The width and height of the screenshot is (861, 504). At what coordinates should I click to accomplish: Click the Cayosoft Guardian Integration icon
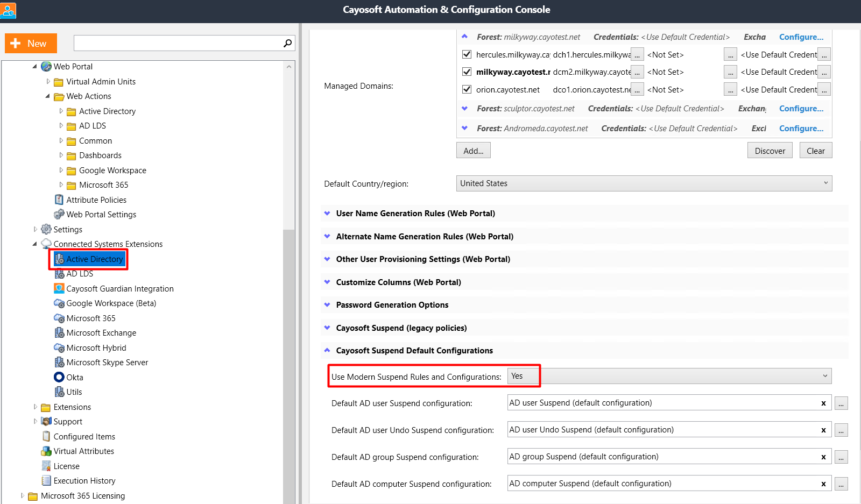(59, 288)
